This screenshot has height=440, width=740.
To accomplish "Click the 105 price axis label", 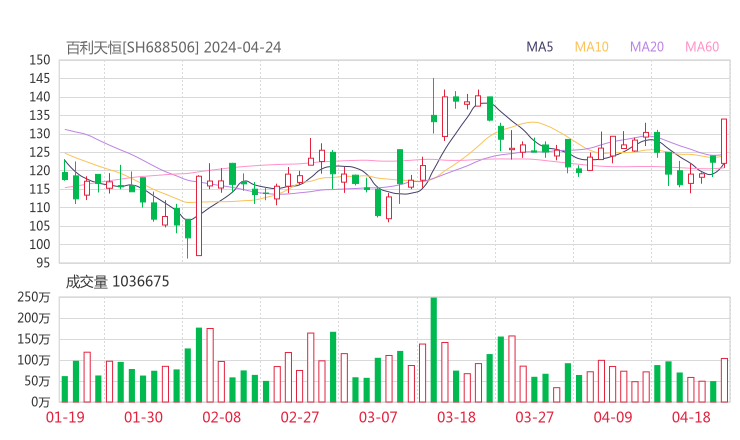I will pyautogui.click(x=40, y=226).
